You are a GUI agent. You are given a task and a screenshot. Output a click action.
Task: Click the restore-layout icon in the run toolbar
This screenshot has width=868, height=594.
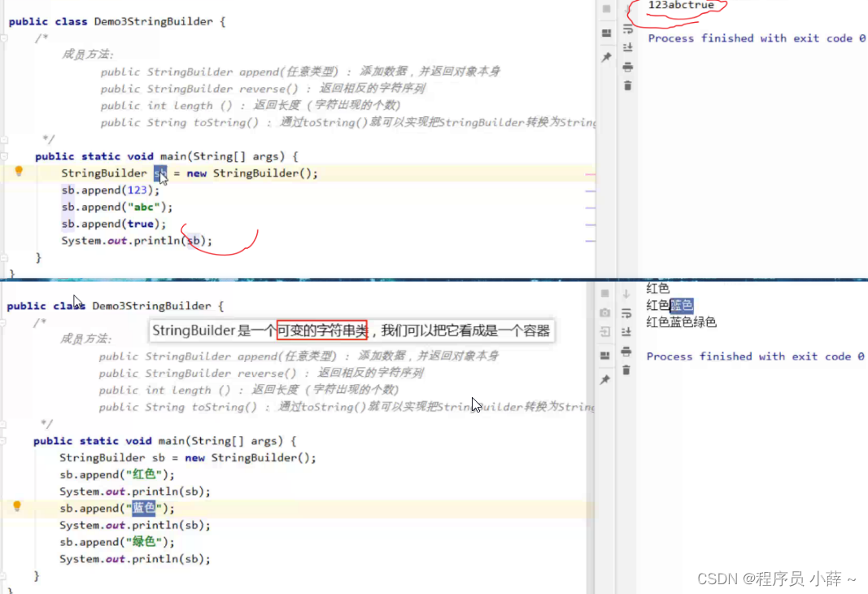605,33
